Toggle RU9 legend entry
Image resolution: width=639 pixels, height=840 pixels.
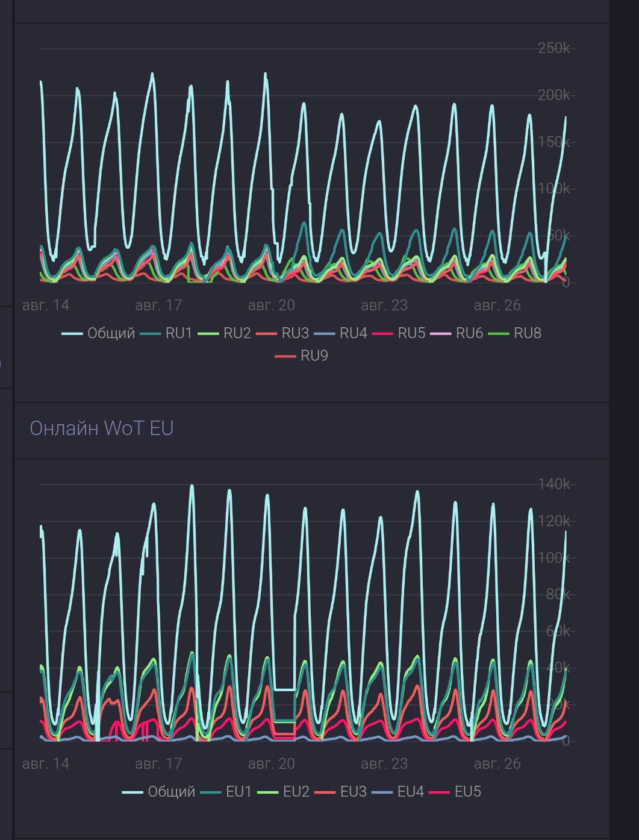click(x=302, y=356)
